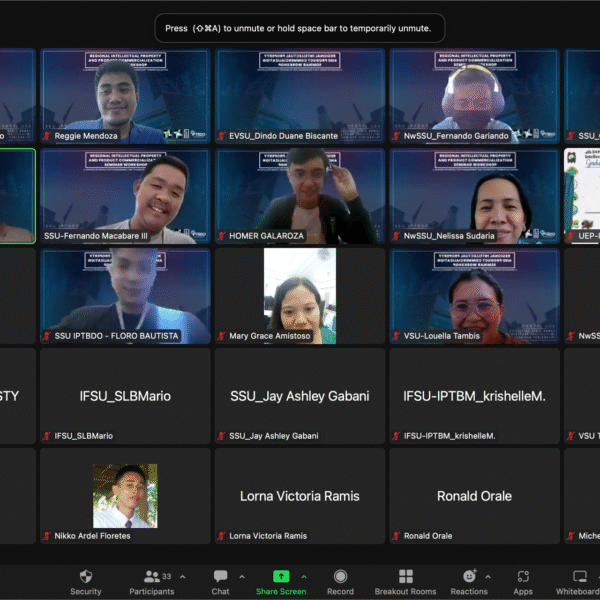Select VSU-Louella Tambis video tile
Screen dimensions: 600x600
474,296
